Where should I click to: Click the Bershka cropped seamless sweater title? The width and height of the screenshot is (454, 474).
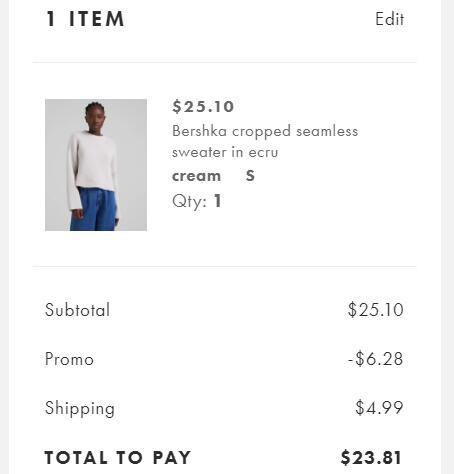click(x=265, y=142)
